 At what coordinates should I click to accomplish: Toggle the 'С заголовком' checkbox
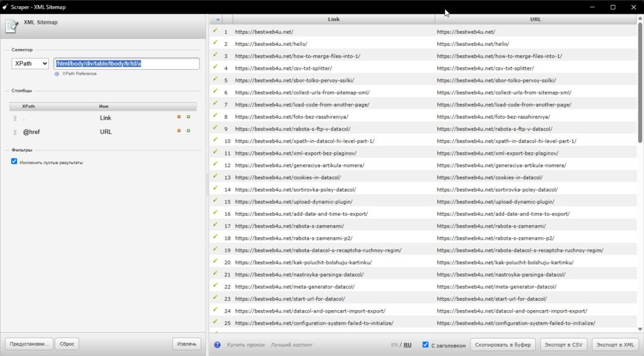point(426,345)
